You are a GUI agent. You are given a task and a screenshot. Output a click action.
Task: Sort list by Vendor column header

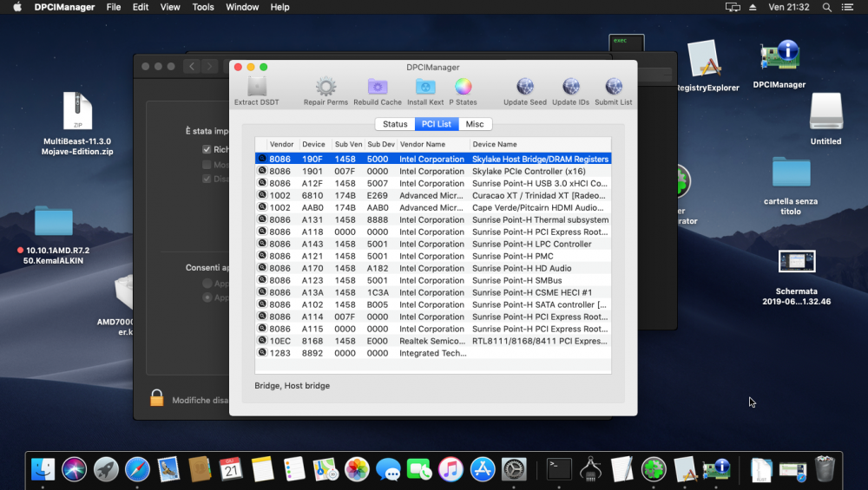click(282, 144)
